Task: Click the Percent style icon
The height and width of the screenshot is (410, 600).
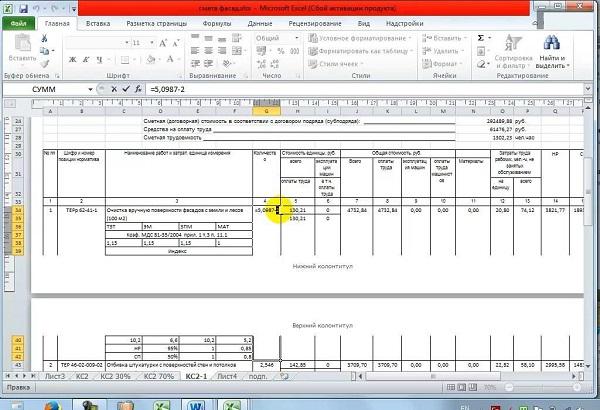Action: pyautogui.click(x=280, y=51)
